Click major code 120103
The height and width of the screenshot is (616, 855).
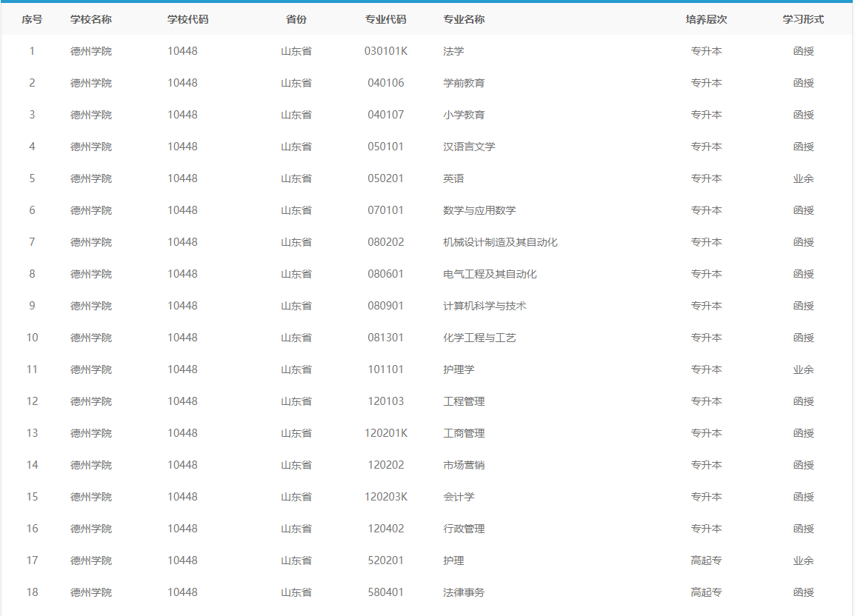pos(386,401)
